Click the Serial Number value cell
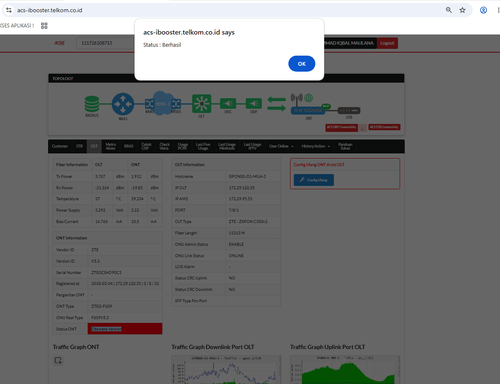This screenshot has height=384, width=500. 125,272
